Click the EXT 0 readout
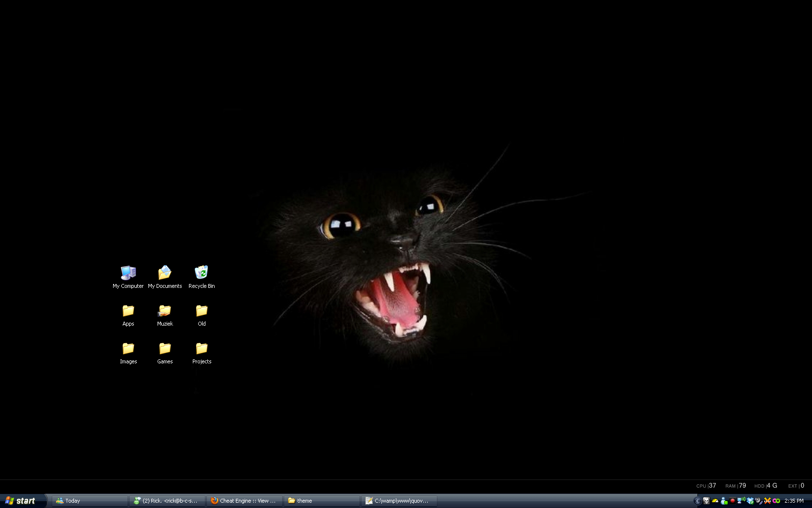This screenshot has width=812, height=508. 797,486
